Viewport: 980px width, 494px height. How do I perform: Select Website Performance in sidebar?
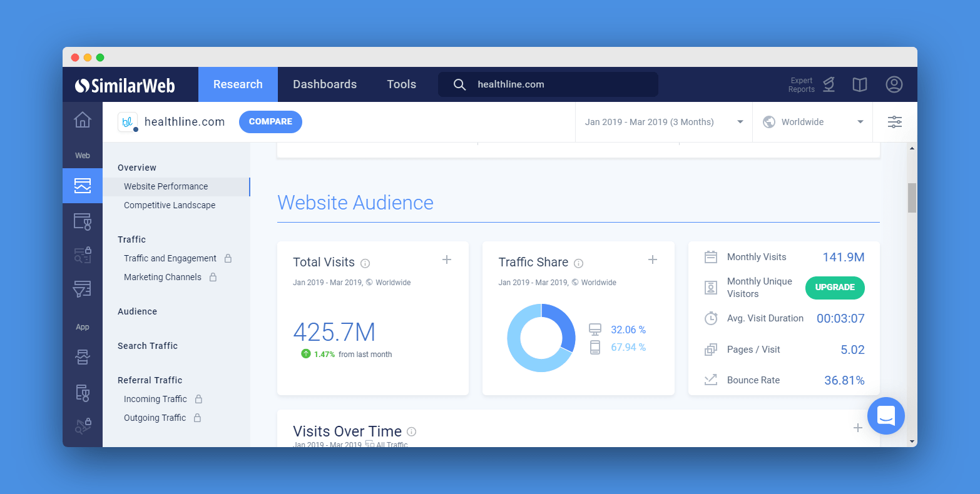[x=176, y=186]
